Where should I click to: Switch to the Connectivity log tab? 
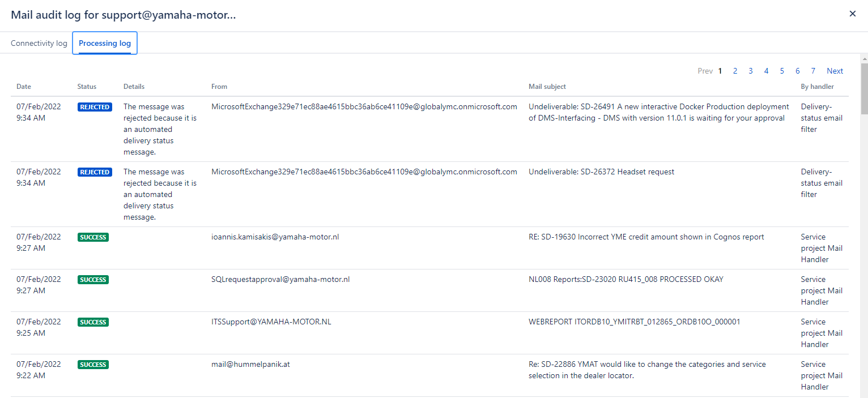pos(39,43)
